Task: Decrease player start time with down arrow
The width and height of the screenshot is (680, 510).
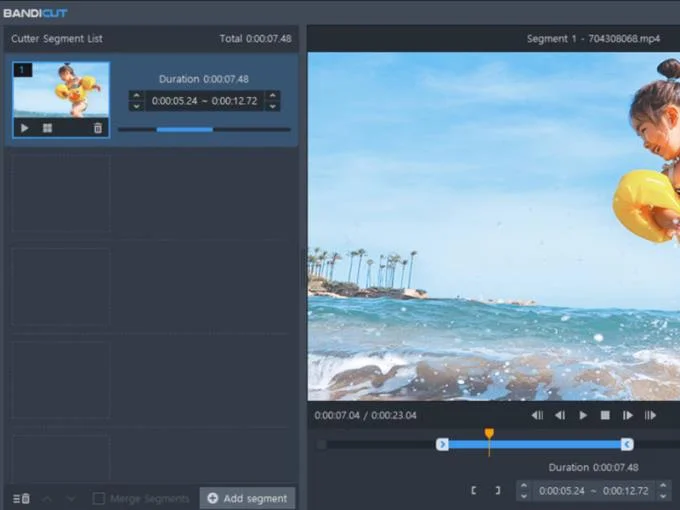Action: tap(524, 496)
